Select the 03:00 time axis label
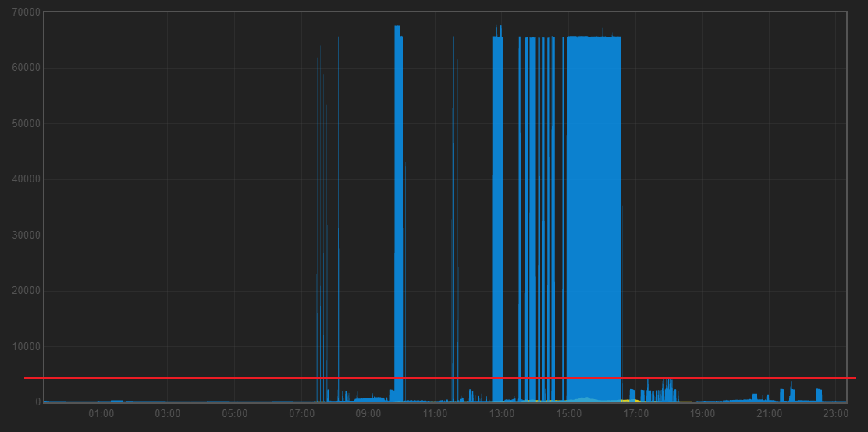Image resolution: width=868 pixels, height=432 pixels. (168, 414)
